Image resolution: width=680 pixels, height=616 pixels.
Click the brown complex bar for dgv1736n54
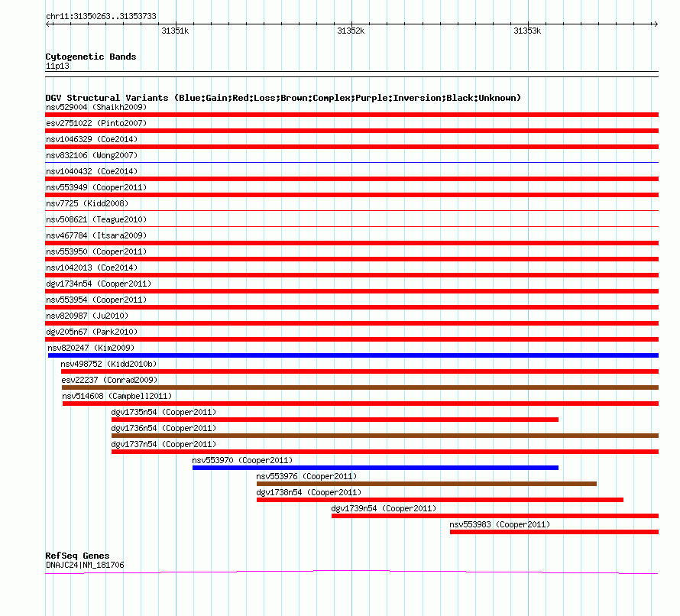(x=384, y=436)
